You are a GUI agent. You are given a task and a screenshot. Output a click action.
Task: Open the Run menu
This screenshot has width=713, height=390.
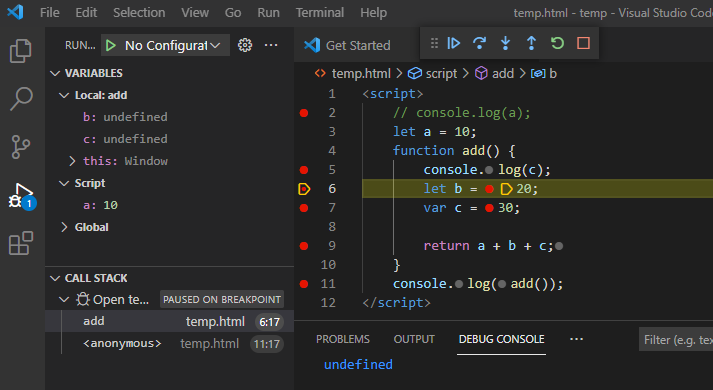click(268, 12)
